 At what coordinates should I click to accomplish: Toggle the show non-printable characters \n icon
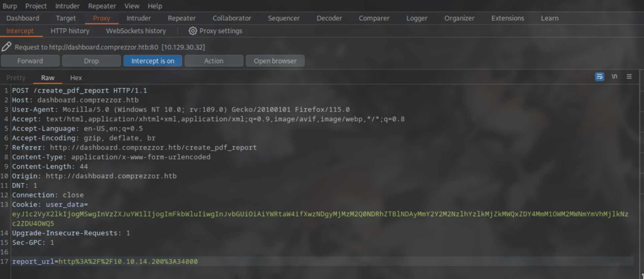(614, 77)
